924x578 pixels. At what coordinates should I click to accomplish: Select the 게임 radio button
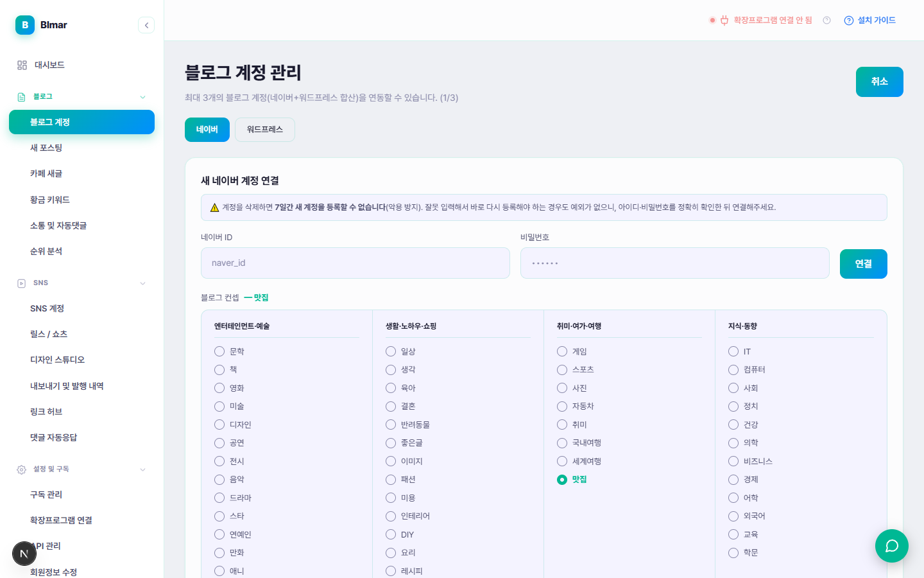click(x=562, y=351)
